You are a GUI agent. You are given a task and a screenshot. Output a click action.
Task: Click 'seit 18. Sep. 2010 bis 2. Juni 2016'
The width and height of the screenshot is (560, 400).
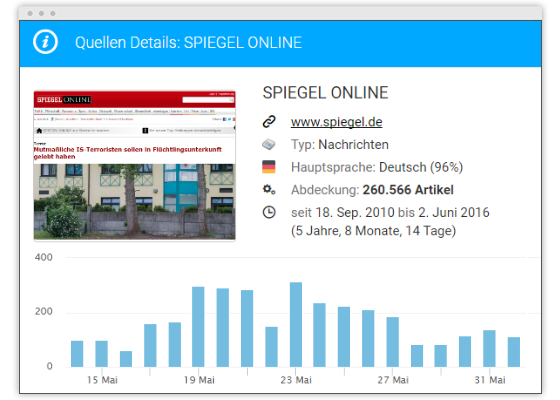390,212
